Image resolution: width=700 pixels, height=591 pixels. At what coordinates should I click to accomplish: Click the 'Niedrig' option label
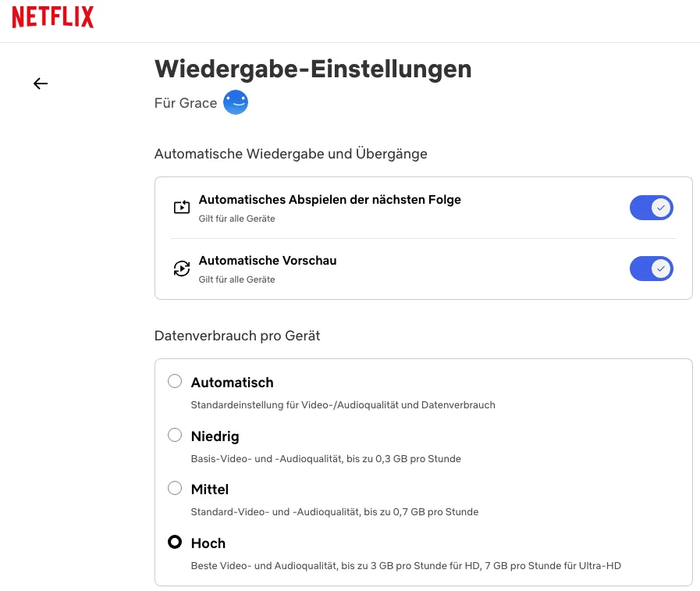point(215,436)
